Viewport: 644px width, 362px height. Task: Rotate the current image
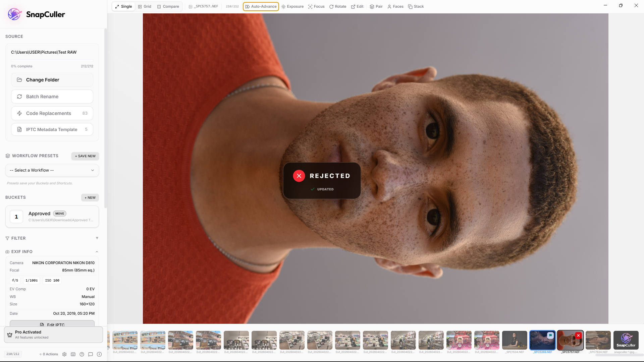click(338, 6)
